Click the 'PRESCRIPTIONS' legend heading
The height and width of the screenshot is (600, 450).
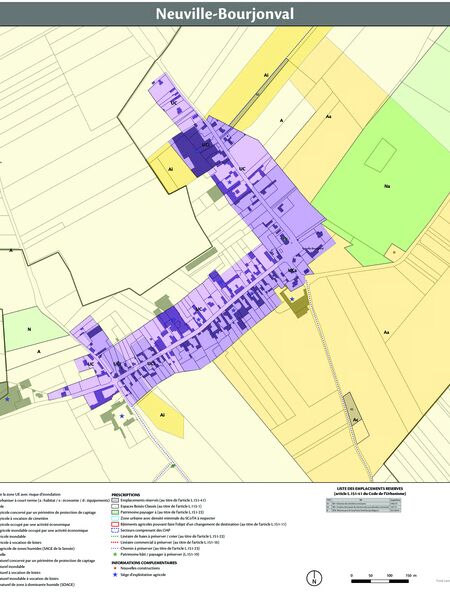(x=126, y=495)
